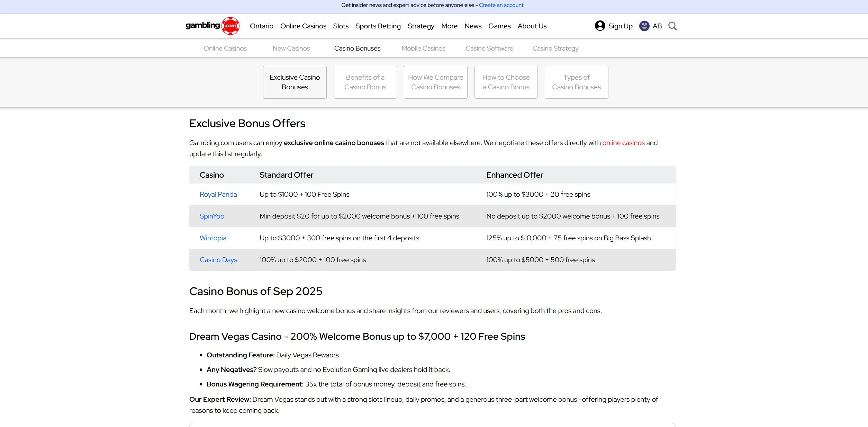Open the Ontario menu item
Viewport: 868px width, 427px height.
tap(262, 26)
